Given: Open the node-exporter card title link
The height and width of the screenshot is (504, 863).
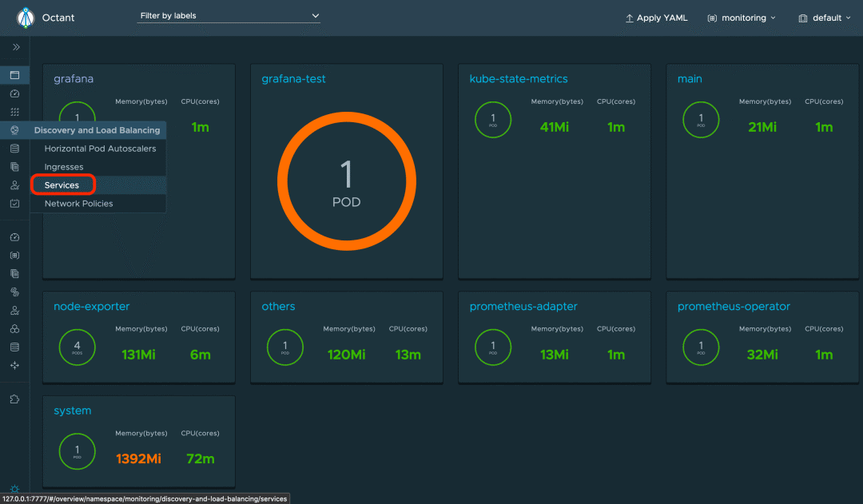Looking at the screenshot, I should click(91, 306).
